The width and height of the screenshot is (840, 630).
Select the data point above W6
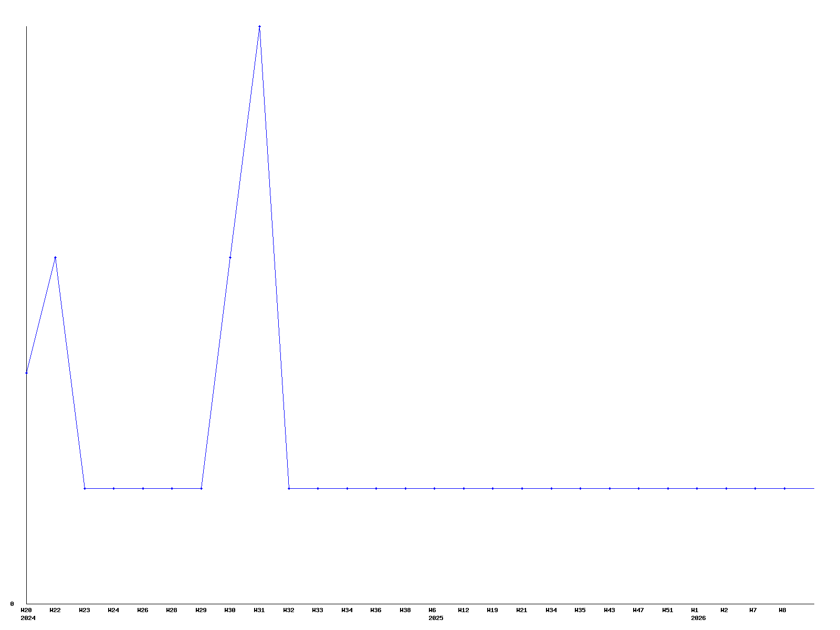click(x=434, y=488)
